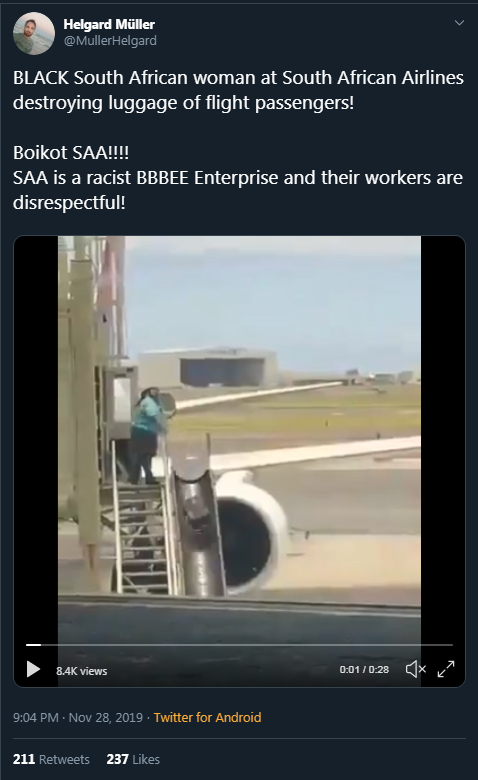This screenshot has width=478, height=780.
Task: Click the video frame thumbnail
Action: (239, 438)
